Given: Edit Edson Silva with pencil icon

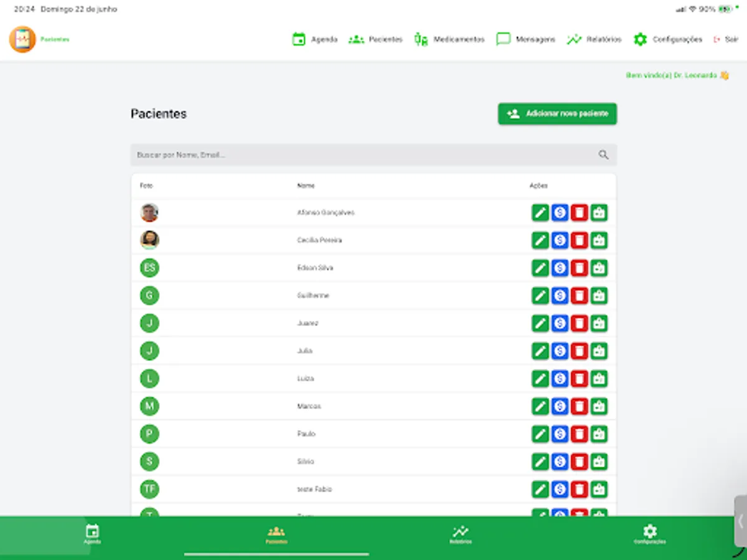Looking at the screenshot, I should 540,268.
